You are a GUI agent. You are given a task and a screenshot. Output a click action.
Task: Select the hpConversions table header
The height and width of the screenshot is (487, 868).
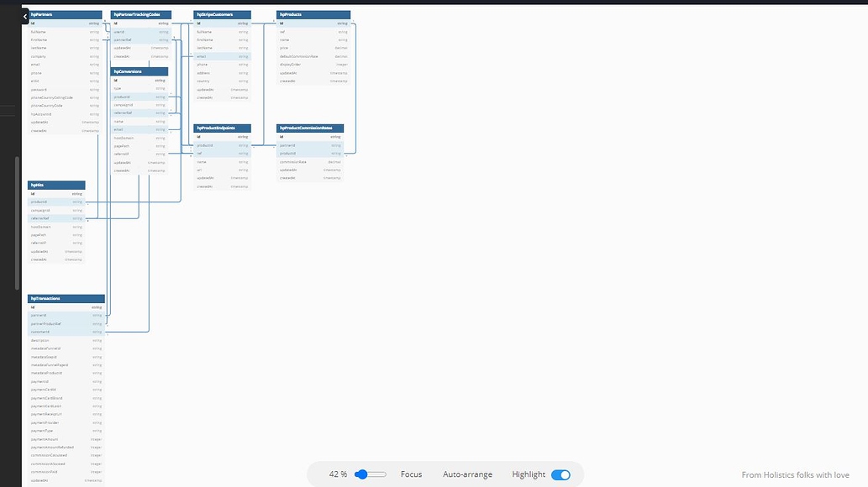click(x=139, y=71)
